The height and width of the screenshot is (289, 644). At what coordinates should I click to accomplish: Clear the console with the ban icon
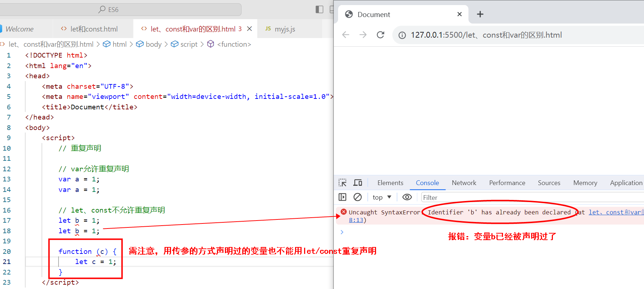[x=358, y=197]
